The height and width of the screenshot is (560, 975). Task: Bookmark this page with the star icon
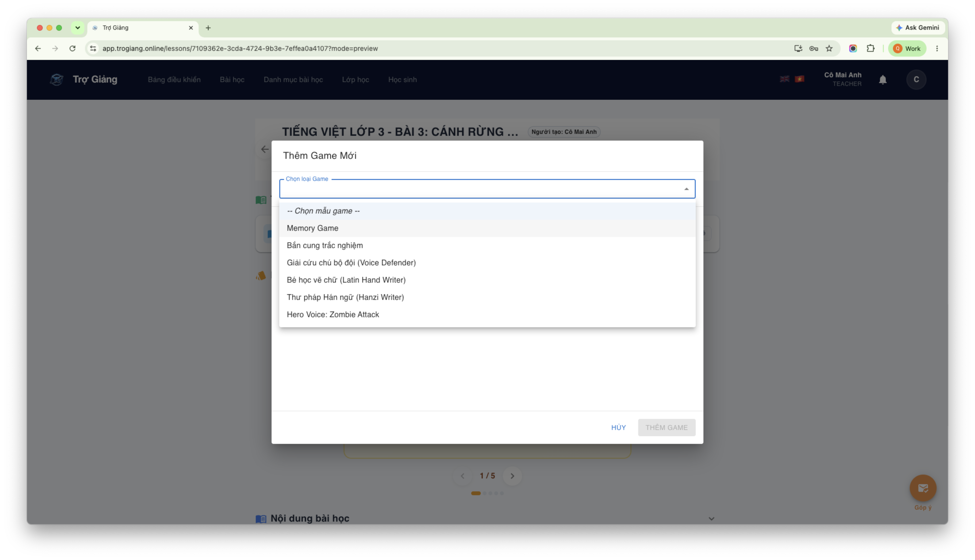(829, 48)
